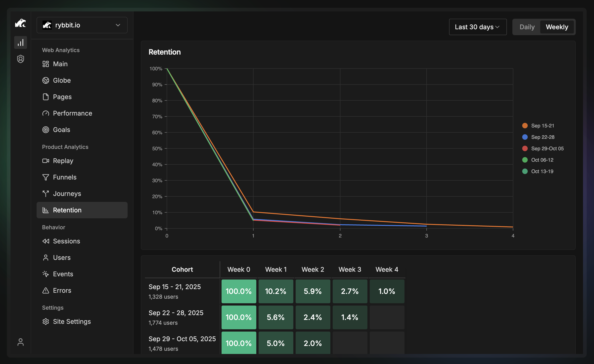Viewport: 594px width, 364px height.
Task: Open the account profile icon at bottom left
Action: [21, 342]
